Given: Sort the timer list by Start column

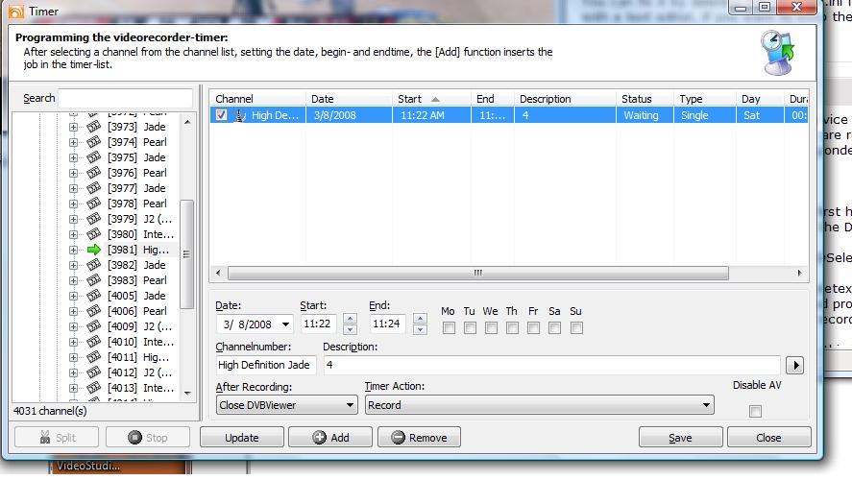Looking at the screenshot, I should (431, 99).
